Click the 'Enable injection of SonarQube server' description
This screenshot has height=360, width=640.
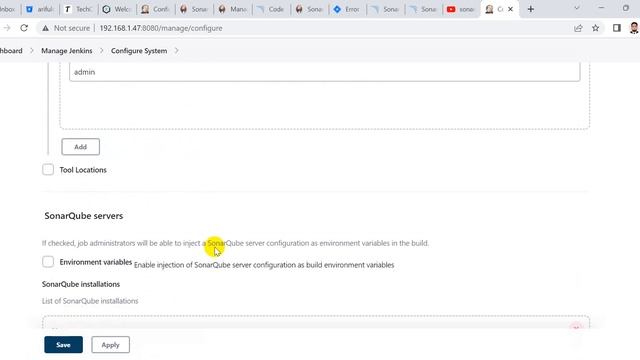coord(264,265)
